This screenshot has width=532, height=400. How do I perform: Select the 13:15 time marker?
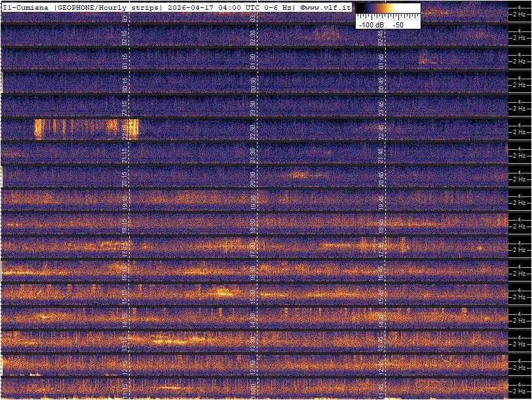pos(124,342)
